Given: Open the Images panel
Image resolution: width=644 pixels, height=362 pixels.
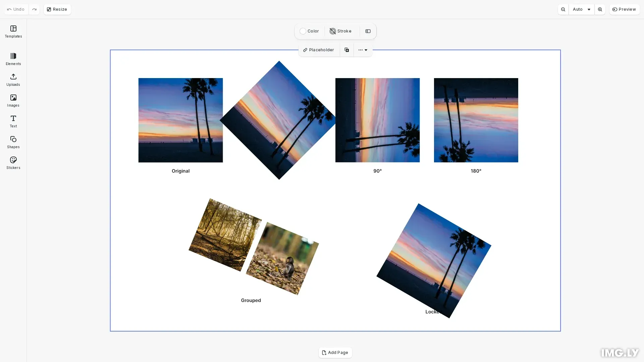Looking at the screenshot, I should (x=13, y=101).
